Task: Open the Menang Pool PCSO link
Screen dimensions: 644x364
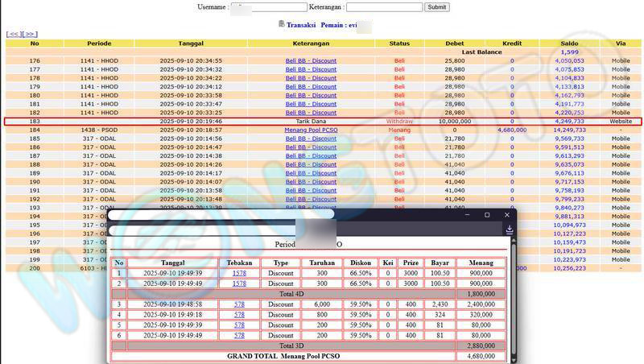Action: [x=310, y=130]
